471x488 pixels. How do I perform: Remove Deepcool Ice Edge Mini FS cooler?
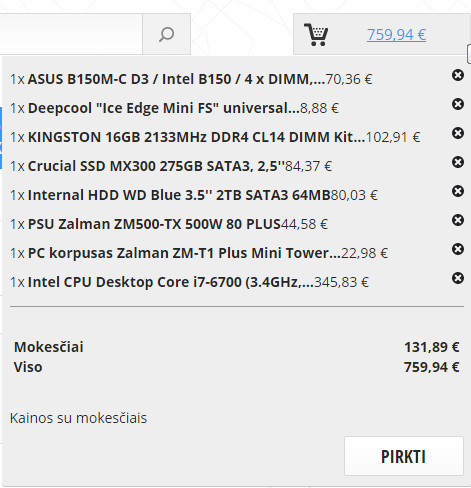[458, 104]
